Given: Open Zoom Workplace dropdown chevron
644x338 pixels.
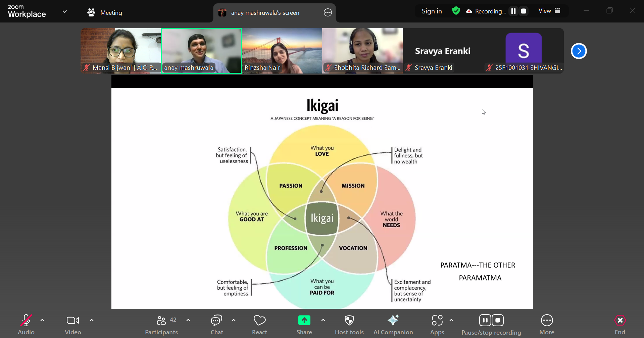Looking at the screenshot, I should (x=65, y=12).
